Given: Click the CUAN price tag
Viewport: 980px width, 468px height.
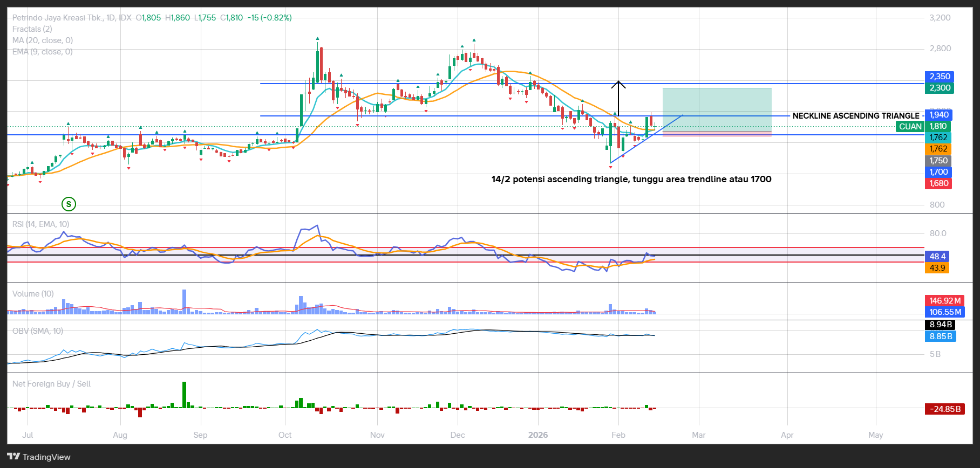Looking at the screenshot, I should [x=910, y=127].
